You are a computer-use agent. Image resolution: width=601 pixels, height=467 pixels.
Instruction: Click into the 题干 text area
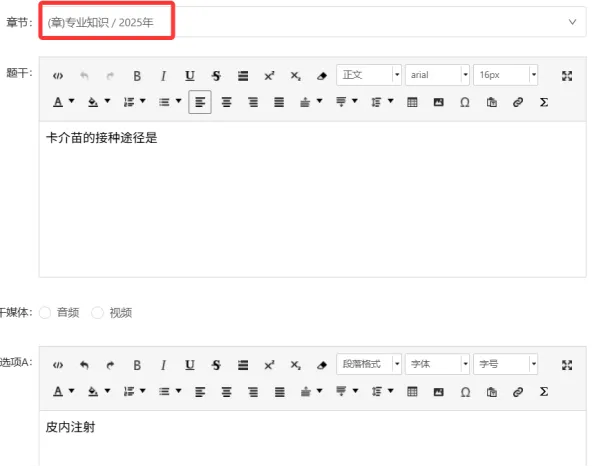tap(312, 199)
